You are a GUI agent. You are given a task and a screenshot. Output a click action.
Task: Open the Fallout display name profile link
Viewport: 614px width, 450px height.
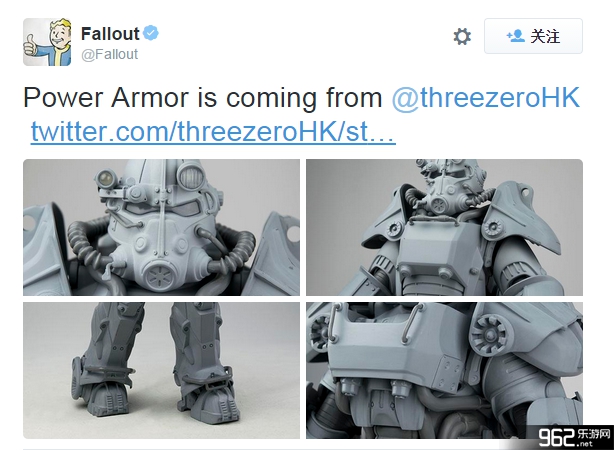[x=110, y=34]
